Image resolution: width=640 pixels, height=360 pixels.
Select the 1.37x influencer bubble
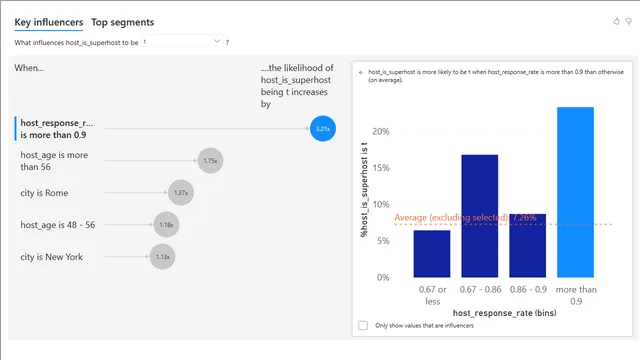tap(181, 192)
